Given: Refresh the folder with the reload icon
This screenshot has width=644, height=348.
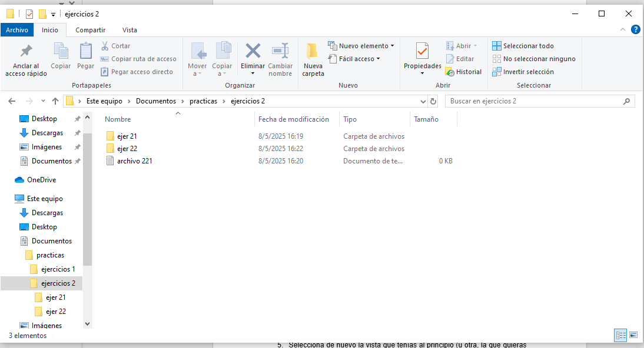Looking at the screenshot, I should tap(434, 101).
